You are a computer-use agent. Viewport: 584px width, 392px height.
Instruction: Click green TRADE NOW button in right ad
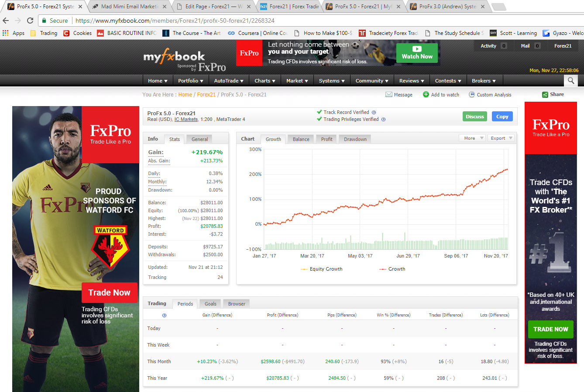551,329
